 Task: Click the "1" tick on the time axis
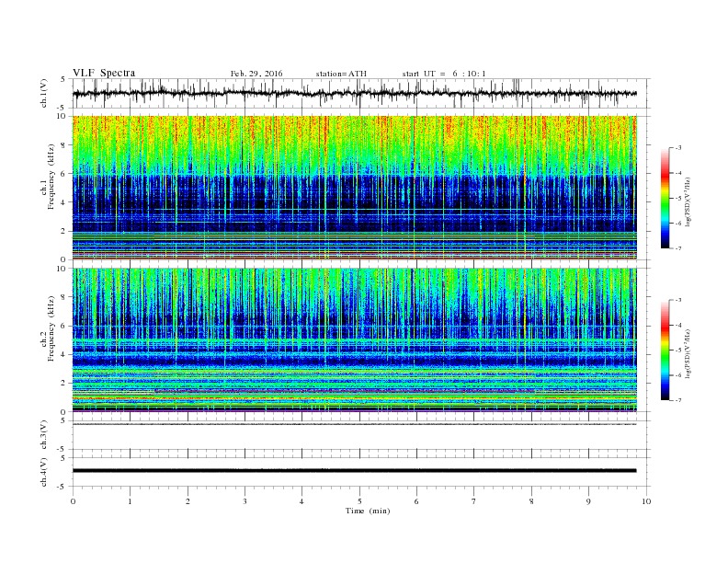point(130,501)
